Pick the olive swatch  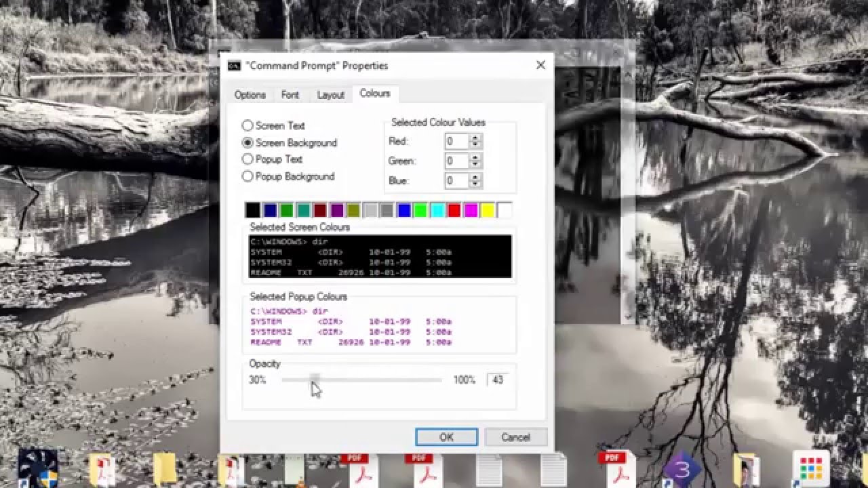pyautogui.click(x=353, y=210)
